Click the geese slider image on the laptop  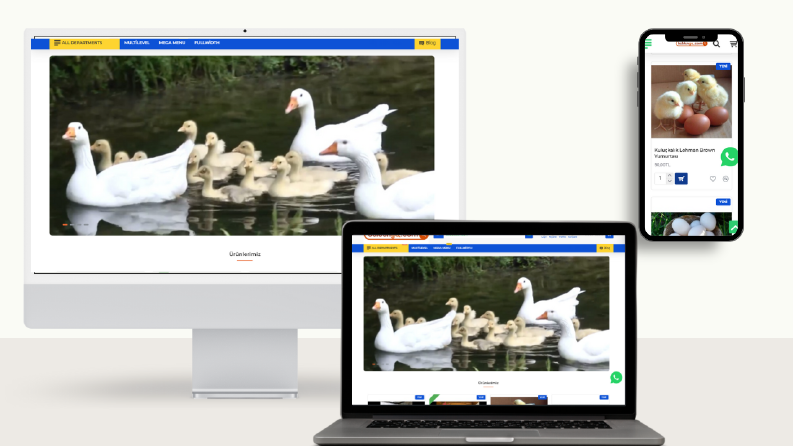pos(487,314)
